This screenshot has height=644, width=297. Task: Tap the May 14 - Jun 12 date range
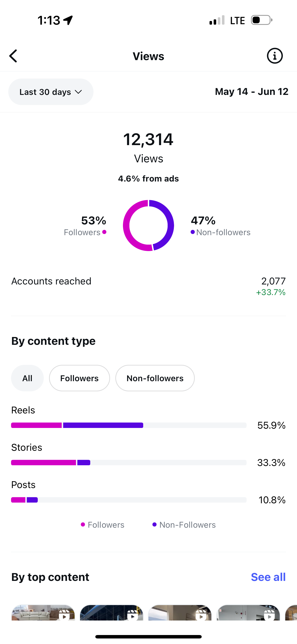251,91
